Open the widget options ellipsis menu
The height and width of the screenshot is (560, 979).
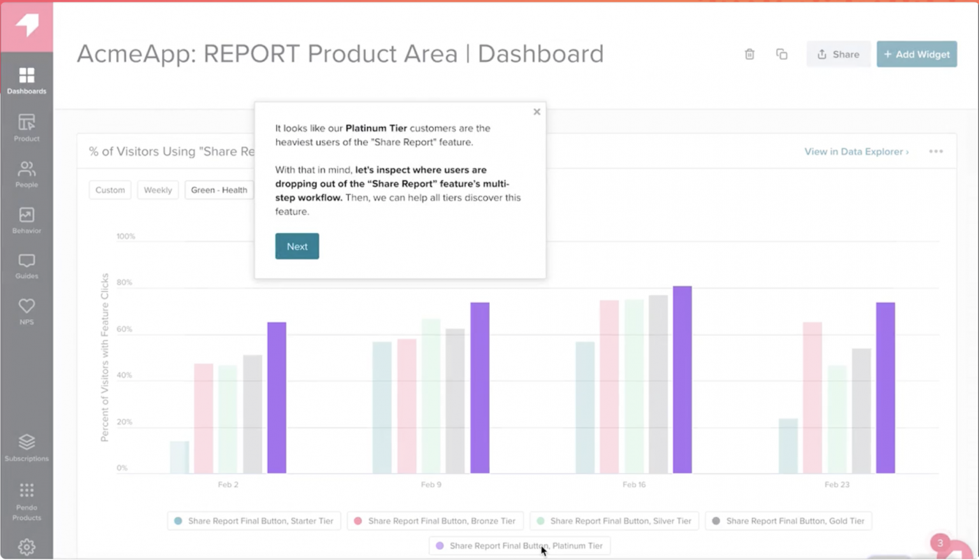(x=936, y=151)
